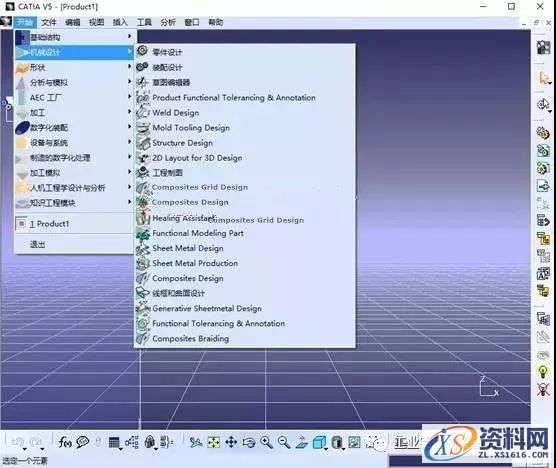Open the 文件 (File) menu
Viewport: 556px width, 468px height.
[x=49, y=22]
